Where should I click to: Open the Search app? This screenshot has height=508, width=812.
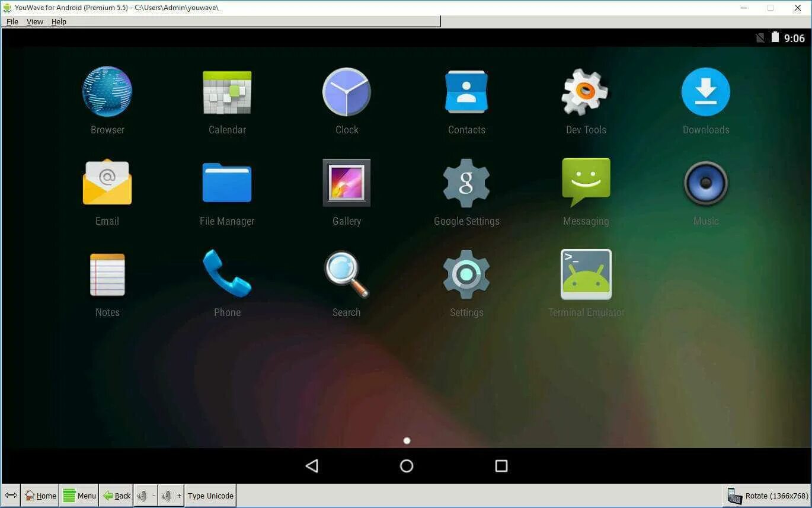(x=347, y=274)
